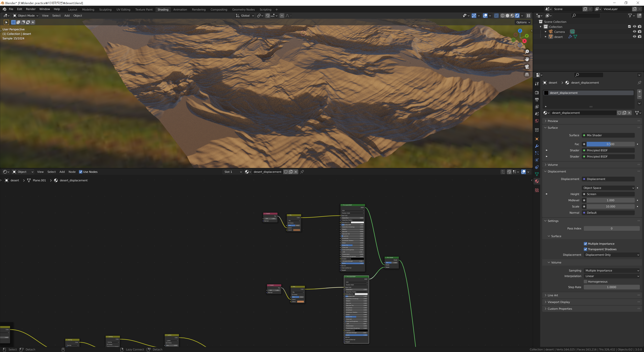The image size is (644, 352).
Task: Hide the desert object in viewport
Action: [x=634, y=37]
